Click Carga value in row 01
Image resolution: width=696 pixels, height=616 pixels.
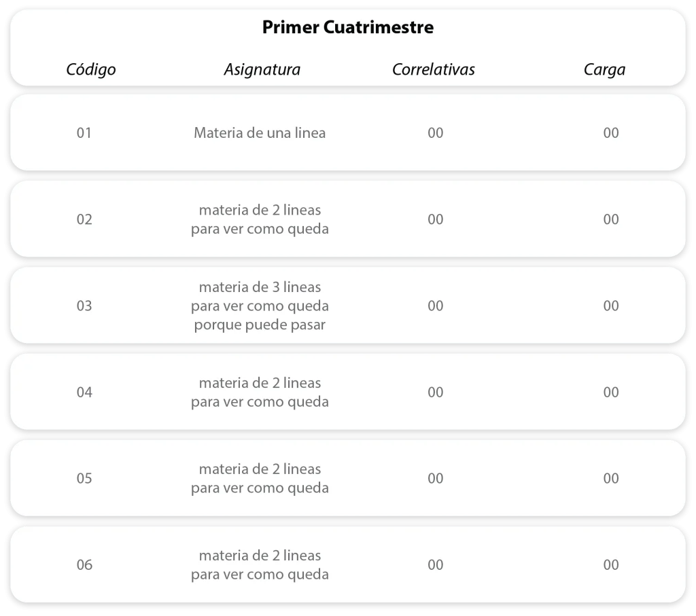pyautogui.click(x=611, y=132)
